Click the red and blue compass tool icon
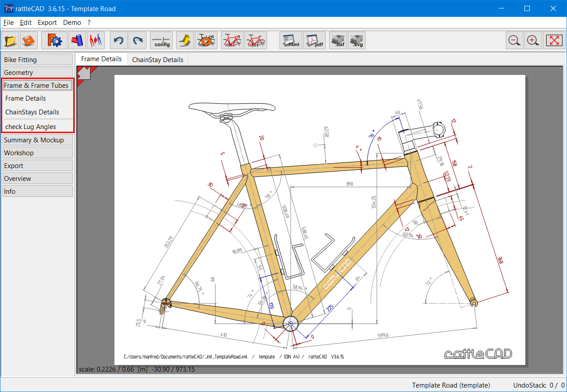 point(95,40)
